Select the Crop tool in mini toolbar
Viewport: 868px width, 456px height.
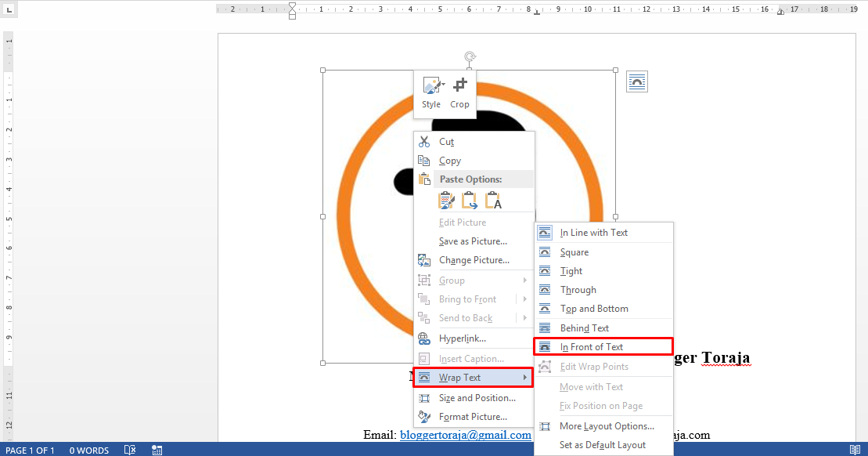pos(459,93)
